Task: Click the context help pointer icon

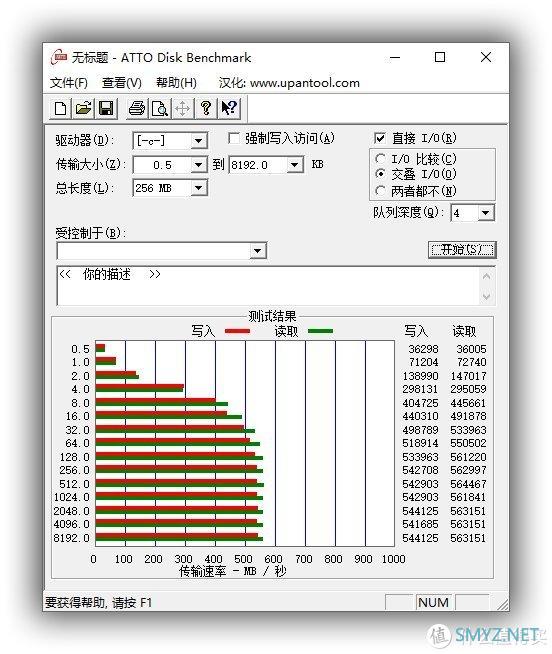Action: (x=229, y=108)
